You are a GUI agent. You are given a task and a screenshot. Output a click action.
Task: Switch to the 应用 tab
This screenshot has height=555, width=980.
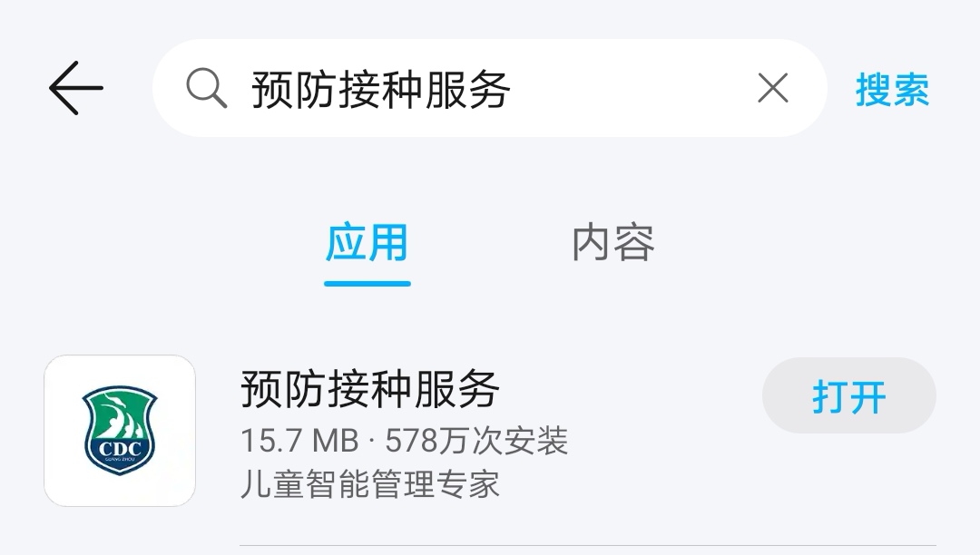(367, 242)
